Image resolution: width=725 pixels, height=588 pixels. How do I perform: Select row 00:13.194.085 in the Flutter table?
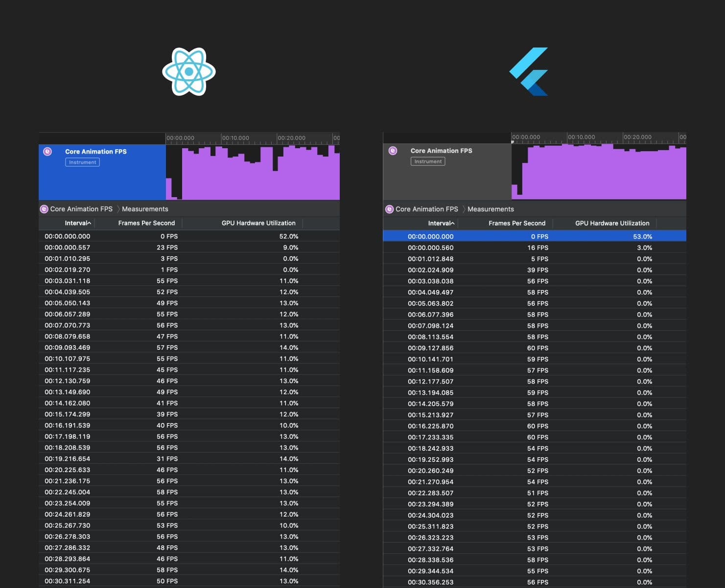pyautogui.click(x=535, y=392)
